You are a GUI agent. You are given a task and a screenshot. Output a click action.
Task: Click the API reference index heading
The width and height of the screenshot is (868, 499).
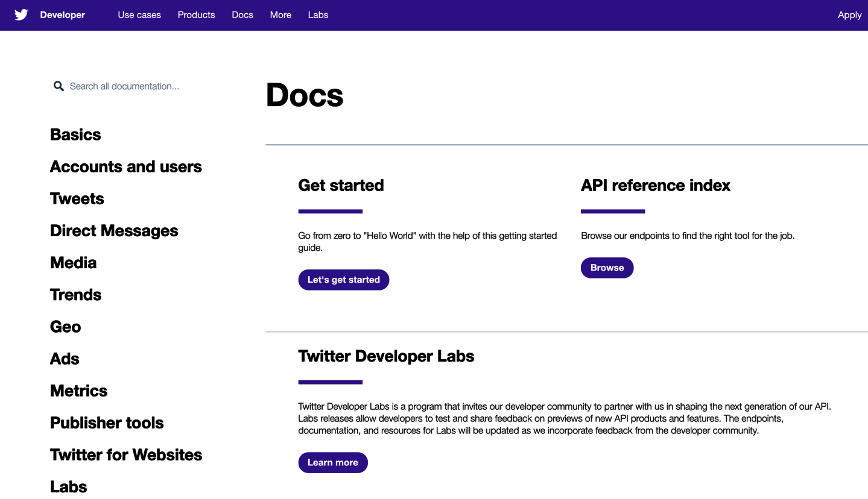coord(656,185)
